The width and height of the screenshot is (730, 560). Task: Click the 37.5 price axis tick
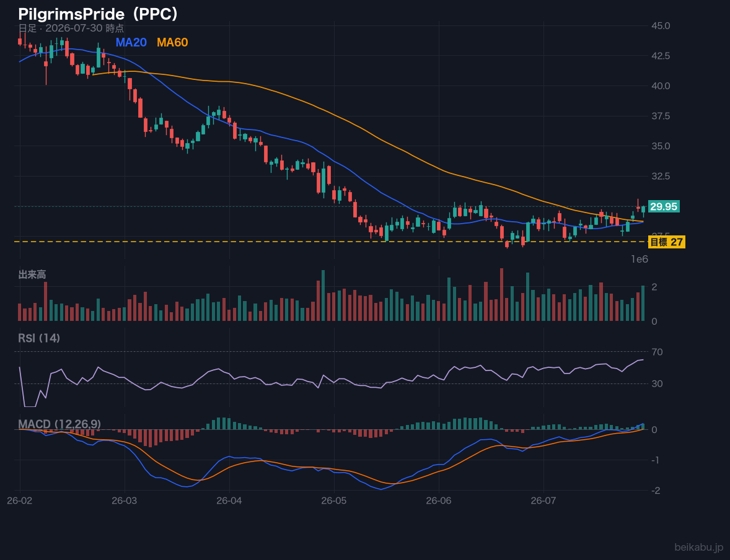pos(660,116)
